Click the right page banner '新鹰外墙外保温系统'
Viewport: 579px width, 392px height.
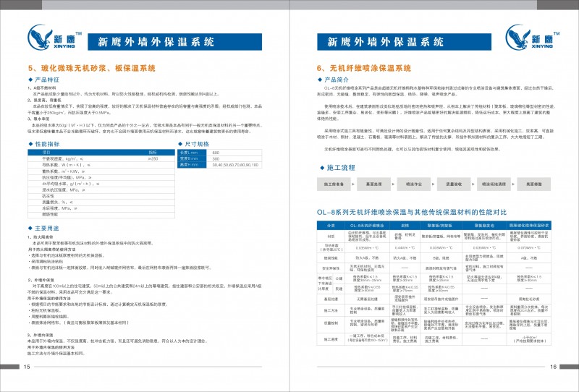(404, 42)
